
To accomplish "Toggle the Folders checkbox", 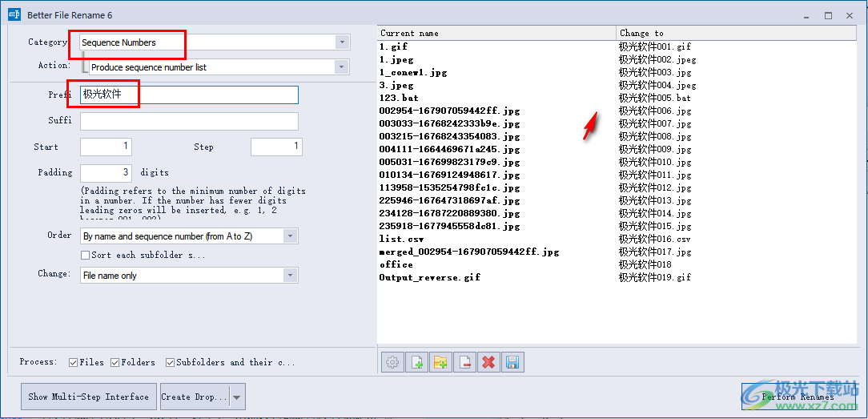I will click(115, 363).
